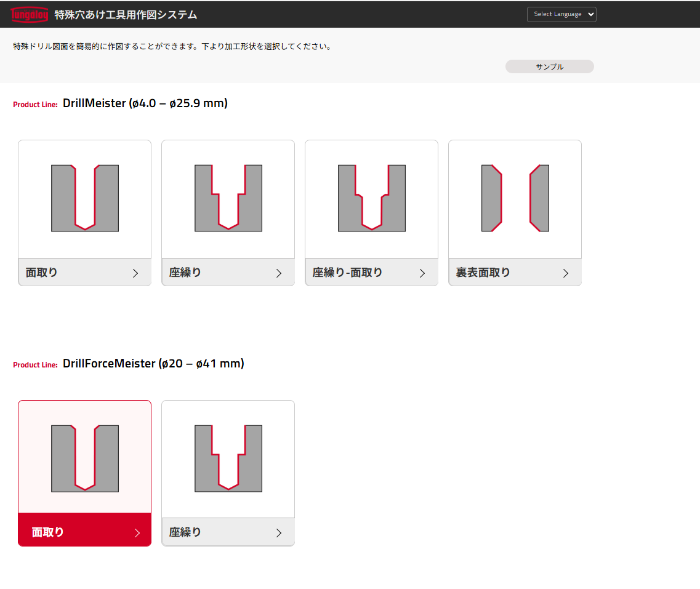Click the Tungaloy logo in header
Screen dimensions: 700x589
click(x=29, y=14)
